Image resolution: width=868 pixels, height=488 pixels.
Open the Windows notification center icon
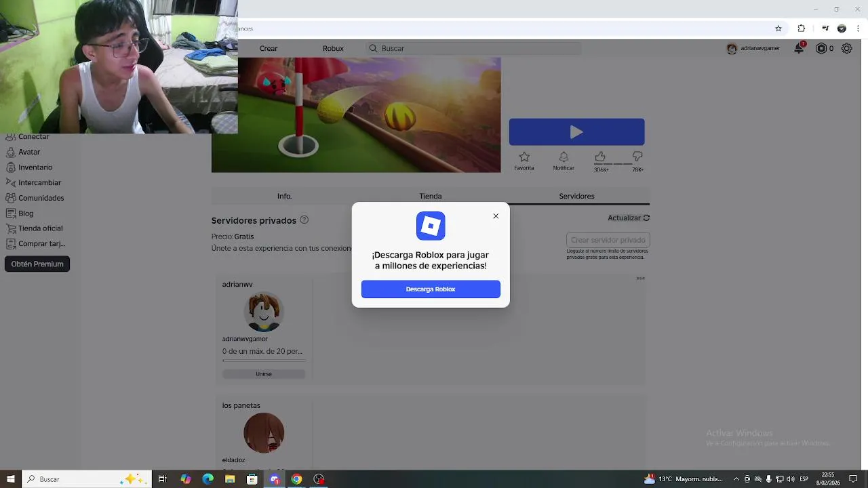point(853,479)
